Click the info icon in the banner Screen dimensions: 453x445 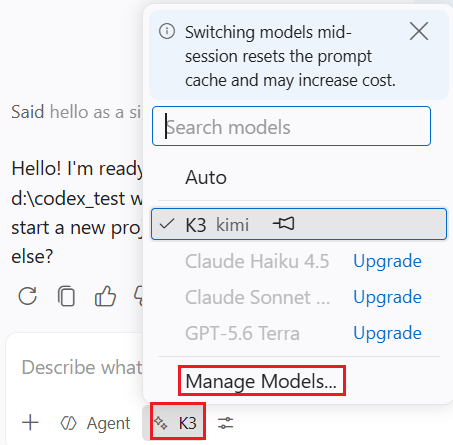[x=167, y=32]
